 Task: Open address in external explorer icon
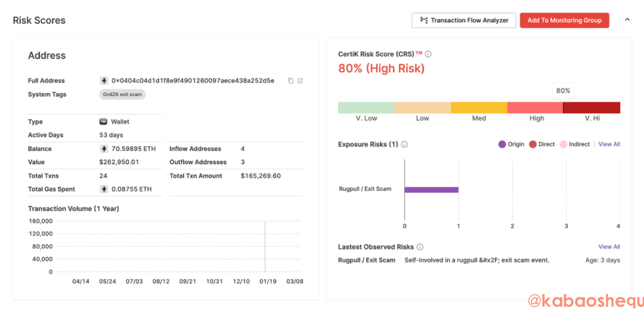click(x=300, y=81)
